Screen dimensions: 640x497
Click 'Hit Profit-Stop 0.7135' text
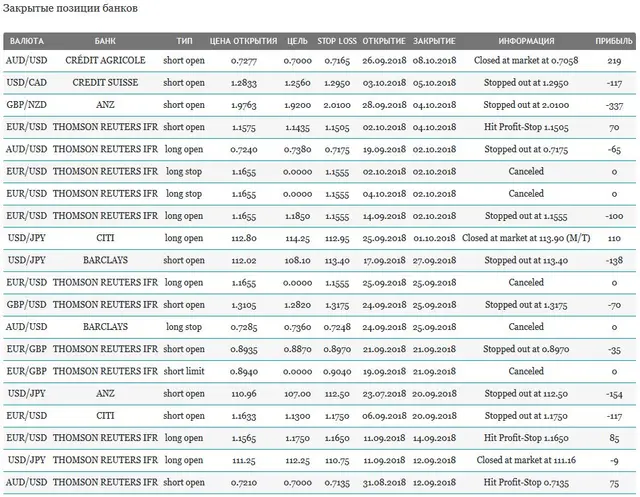526,482
